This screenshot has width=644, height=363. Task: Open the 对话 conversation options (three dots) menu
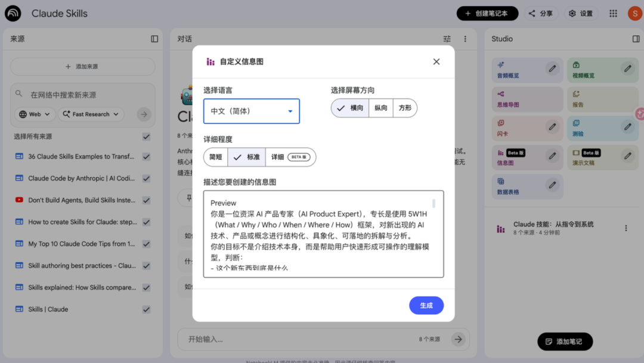[465, 39]
